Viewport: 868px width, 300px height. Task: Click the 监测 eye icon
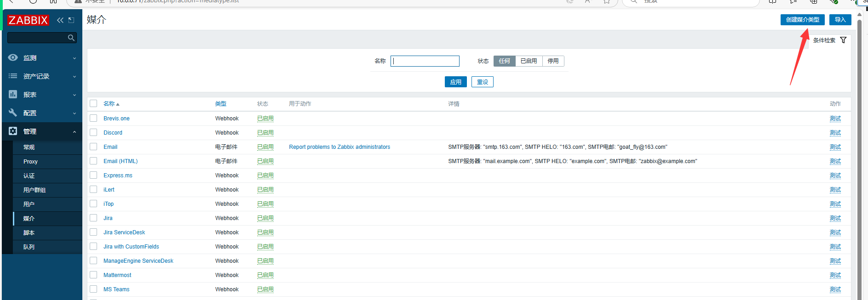[x=13, y=57]
